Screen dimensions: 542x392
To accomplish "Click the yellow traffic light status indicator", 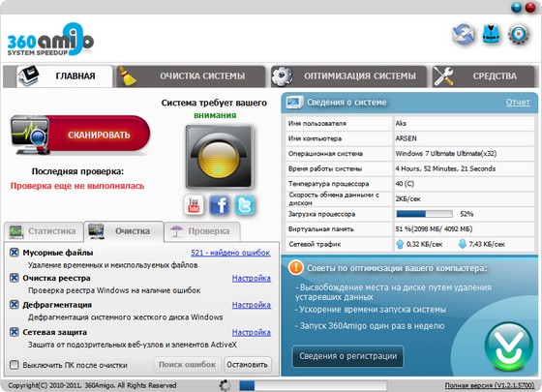I will (x=219, y=157).
